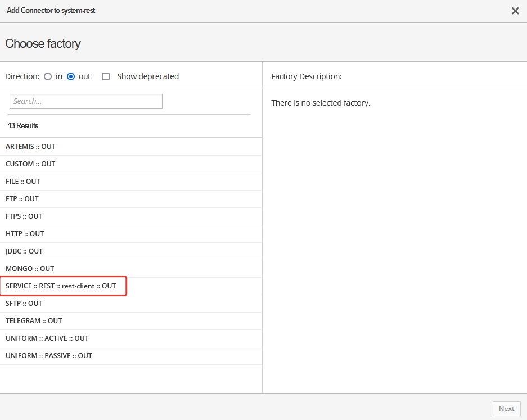
Task: Select UNIFORM :: ACTIVE :: OUT factory
Action: tap(47, 338)
